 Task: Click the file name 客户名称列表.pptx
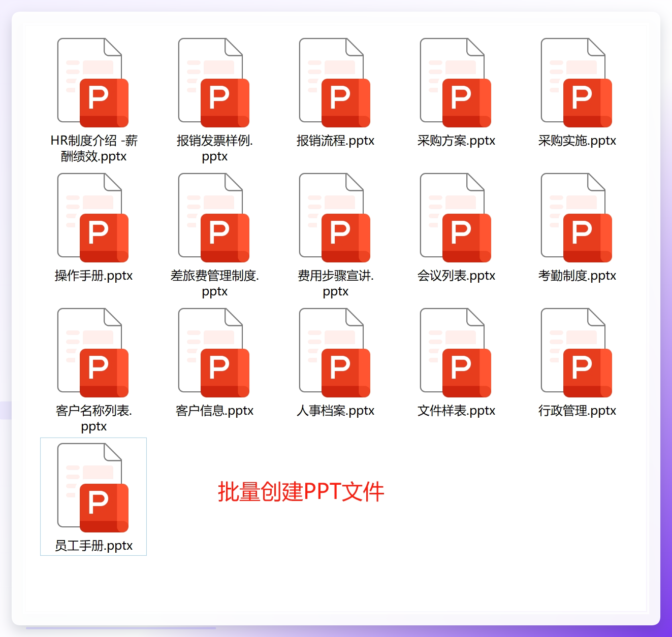[x=94, y=418]
